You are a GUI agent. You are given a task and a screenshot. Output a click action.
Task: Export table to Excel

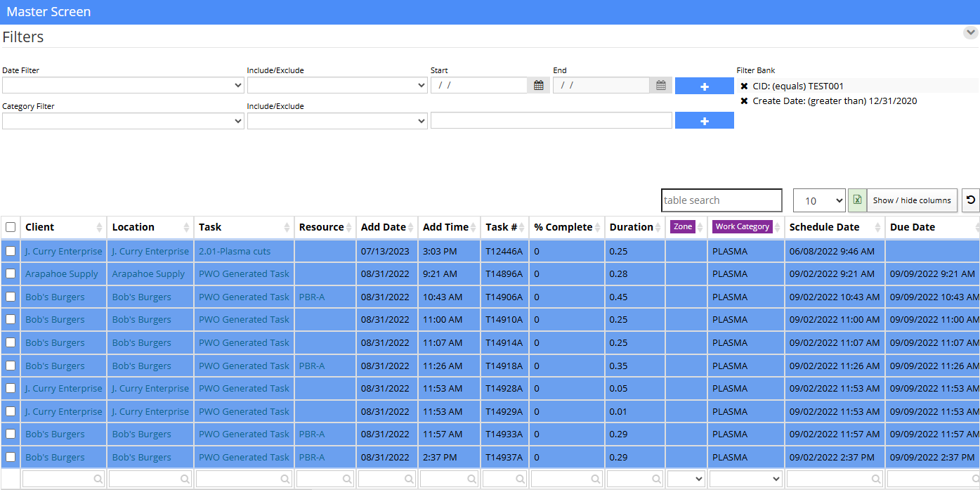point(857,200)
